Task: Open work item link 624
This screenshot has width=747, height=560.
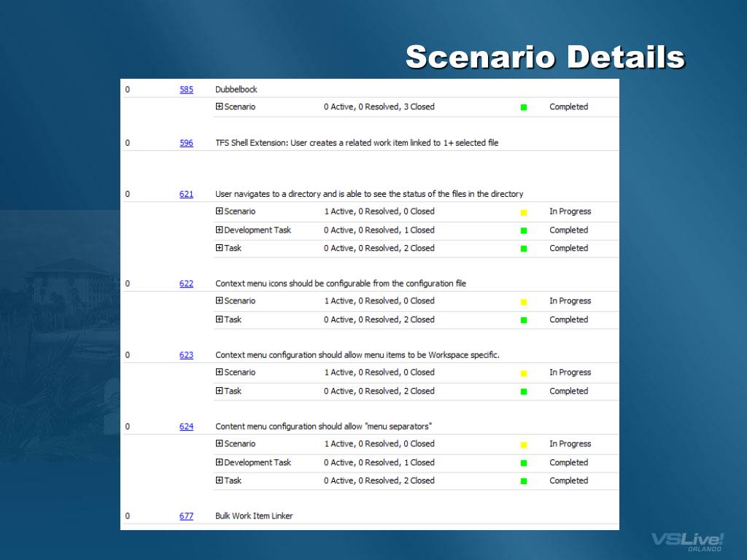Action: tap(186, 427)
